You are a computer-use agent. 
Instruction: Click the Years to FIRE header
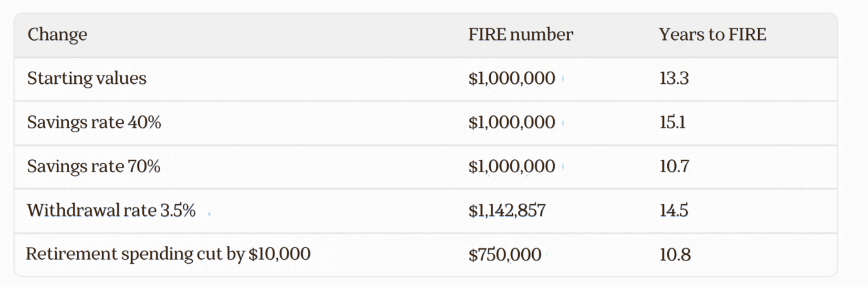(712, 35)
